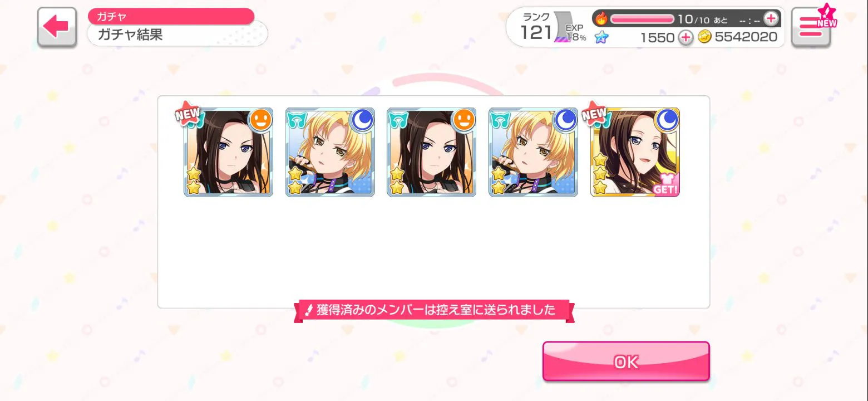Add stamina with the plus icon beside flame bar

(771, 18)
